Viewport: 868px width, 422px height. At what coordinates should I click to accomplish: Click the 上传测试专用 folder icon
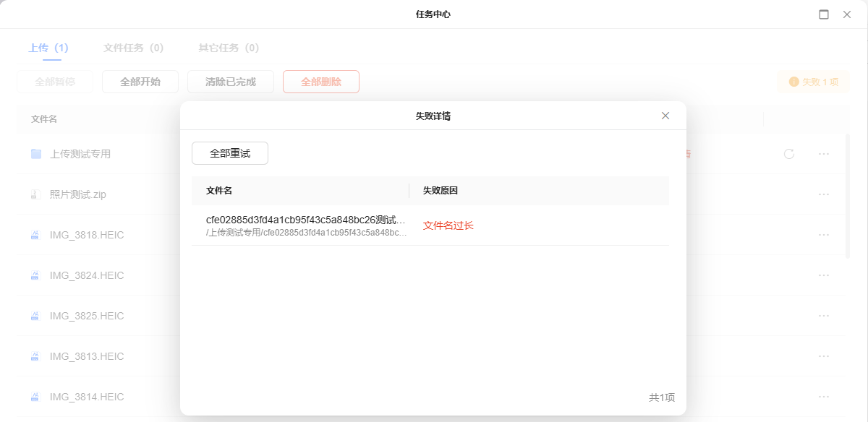(x=36, y=154)
